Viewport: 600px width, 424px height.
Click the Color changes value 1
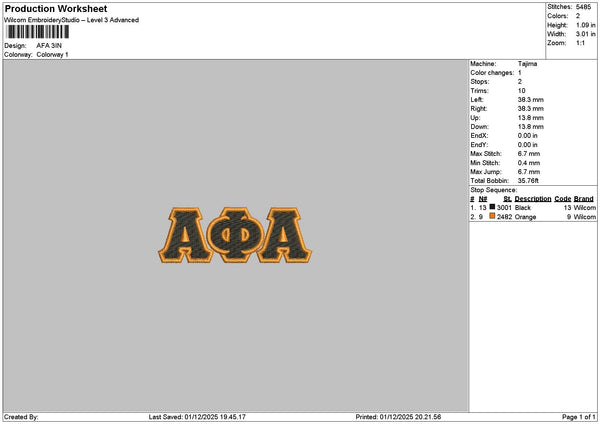click(x=520, y=73)
